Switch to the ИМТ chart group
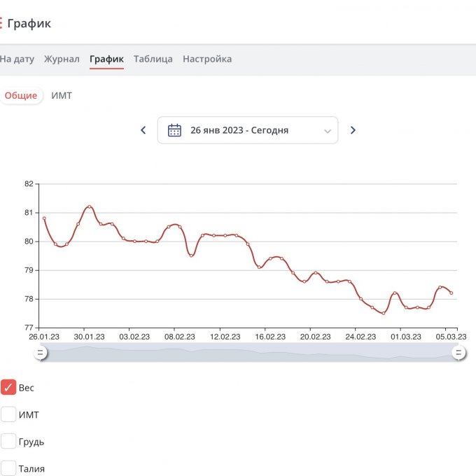 (x=62, y=96)
